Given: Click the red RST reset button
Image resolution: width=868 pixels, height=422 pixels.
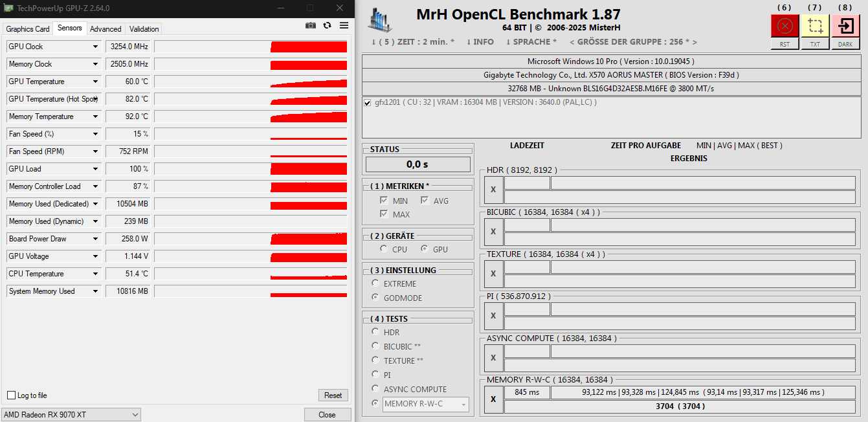Looking at the screenshot, I should point(785,26).
